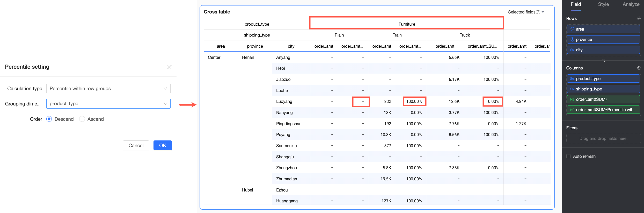Open the Rows settings gear
The width and height of the screenshot is (644, 213).
point(639,19)
